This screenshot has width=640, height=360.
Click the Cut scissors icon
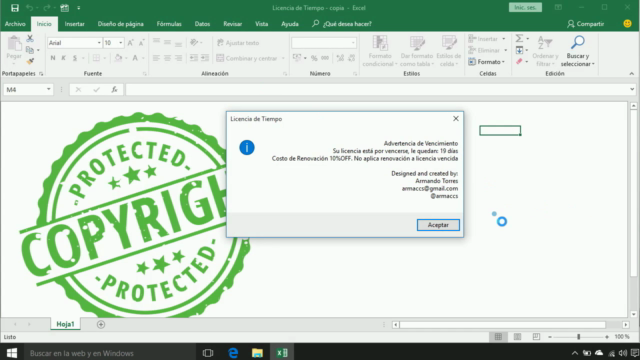tap(30, 38)
